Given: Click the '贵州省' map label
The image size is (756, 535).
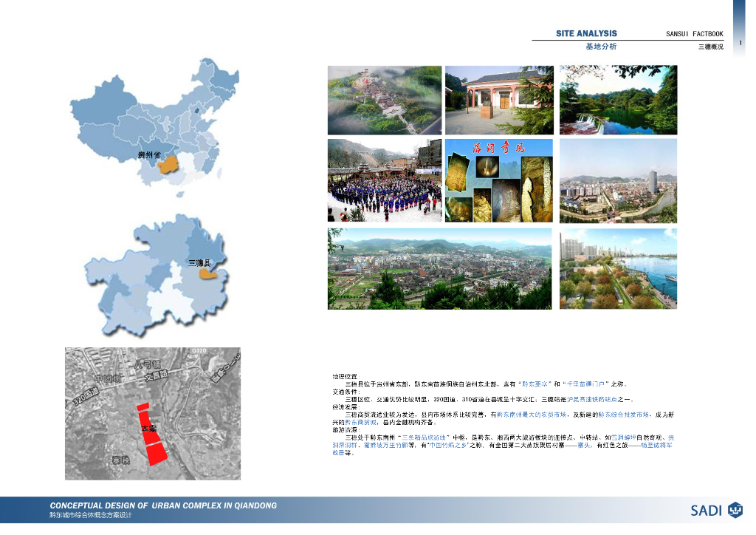Looking at the screenshot, I should (x=148, y=154).
